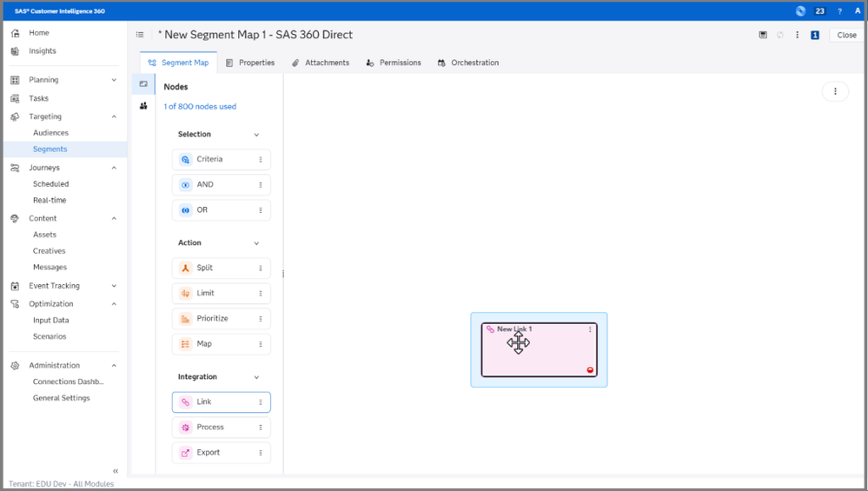Collapse the Action nodes group
This screenshot has height=491, width=868.
pyautogui.click(x=256, y=243)
